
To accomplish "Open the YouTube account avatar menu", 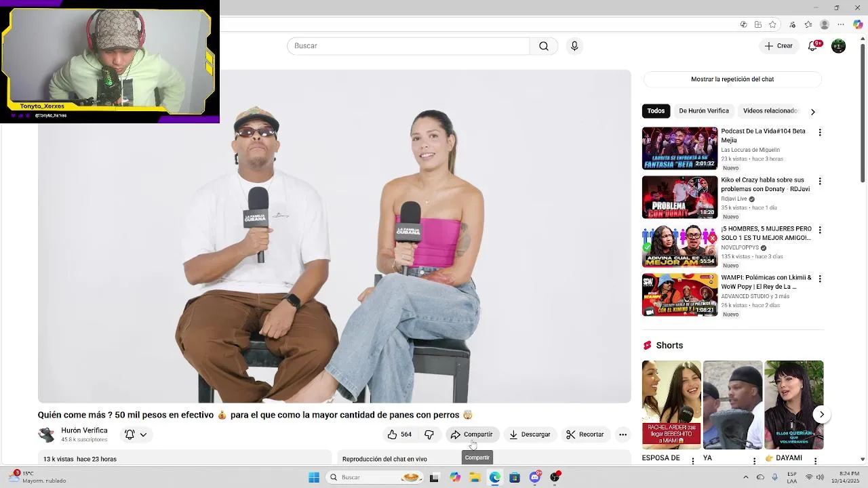I will click(839, 46).
